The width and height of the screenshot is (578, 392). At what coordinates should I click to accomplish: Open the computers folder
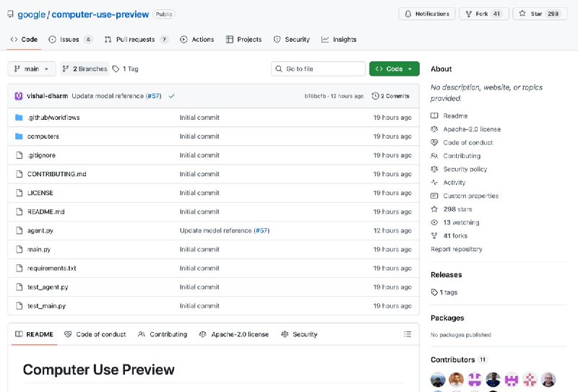pyautogui.click(x=43, y=136)
